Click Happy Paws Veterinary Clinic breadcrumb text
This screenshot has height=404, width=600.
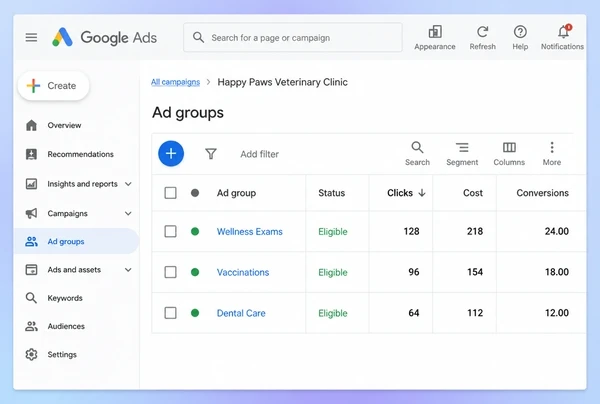click(x=282, y=82)
